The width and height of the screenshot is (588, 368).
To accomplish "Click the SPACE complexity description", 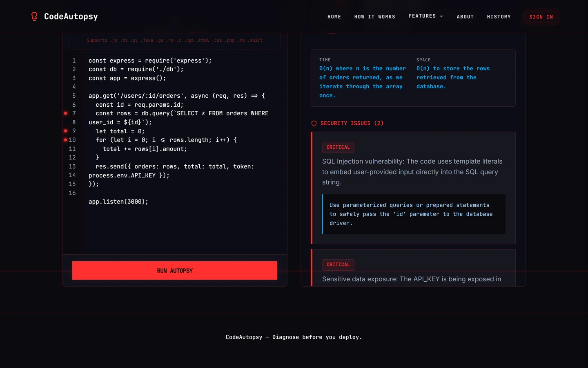I will click(x=453, y=77).
